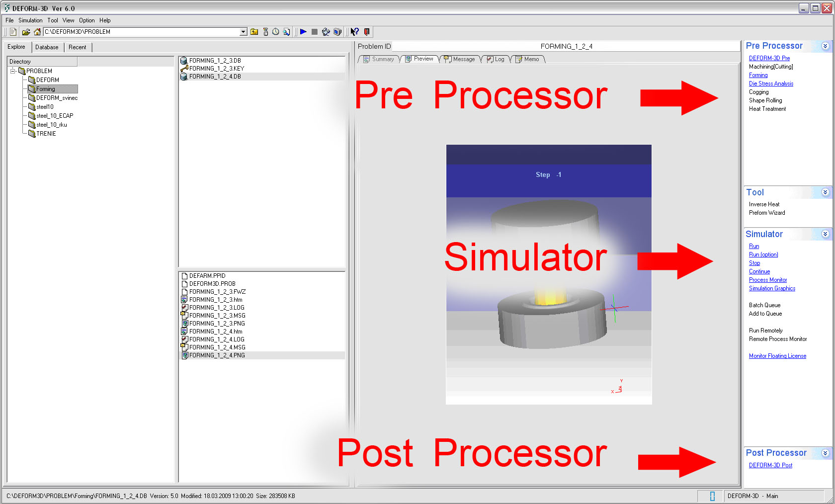Image resolution: width=835 pixels, height=504 pixels.
Task: Click the blue Run simulation arrow icon
Action: pos(303,32)
